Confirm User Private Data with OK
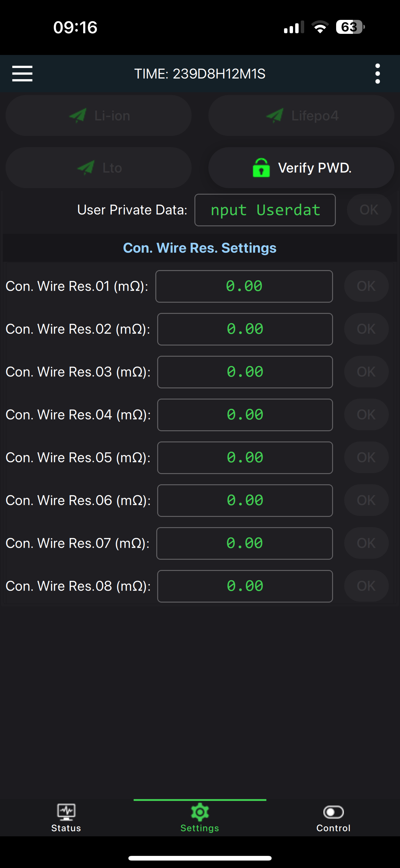This screenshot has height=868, width=400. click(x=369, y=210)
